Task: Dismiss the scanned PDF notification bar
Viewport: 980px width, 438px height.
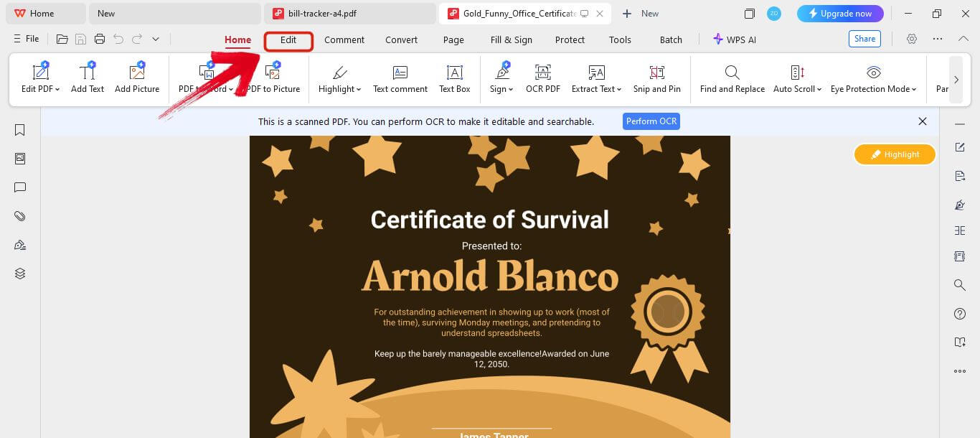Action: [x=923, y=121]
